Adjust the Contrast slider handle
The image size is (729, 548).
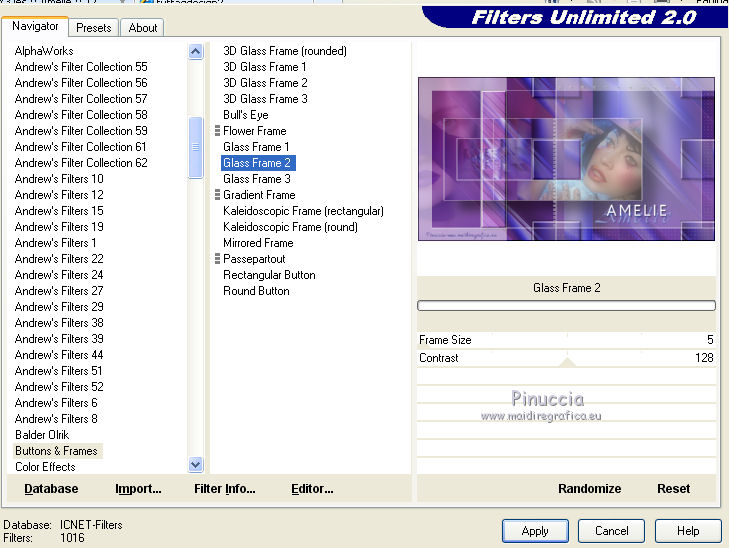click(567, 362)
